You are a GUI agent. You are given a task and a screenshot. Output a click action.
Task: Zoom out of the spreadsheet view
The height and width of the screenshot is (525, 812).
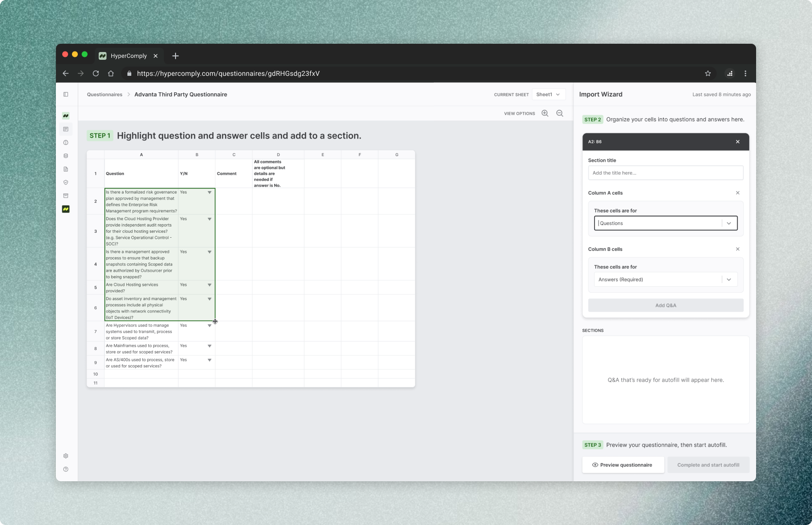(x=560, y=113)
